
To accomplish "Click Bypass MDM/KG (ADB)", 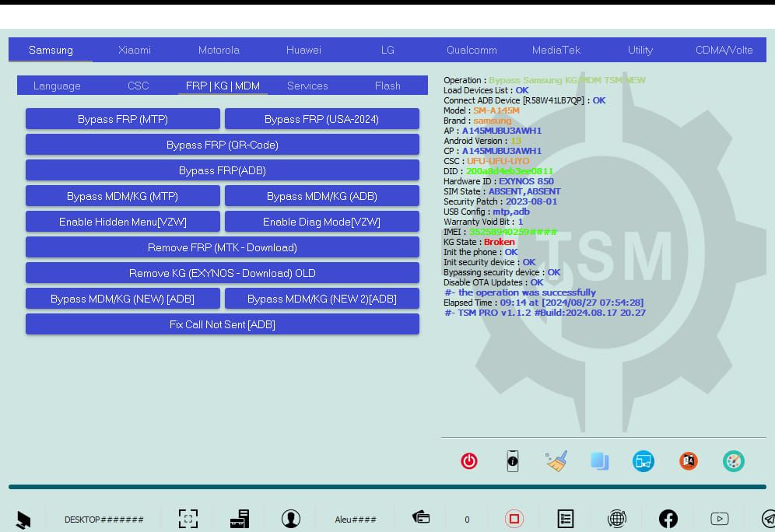I will tap(322, 196).
